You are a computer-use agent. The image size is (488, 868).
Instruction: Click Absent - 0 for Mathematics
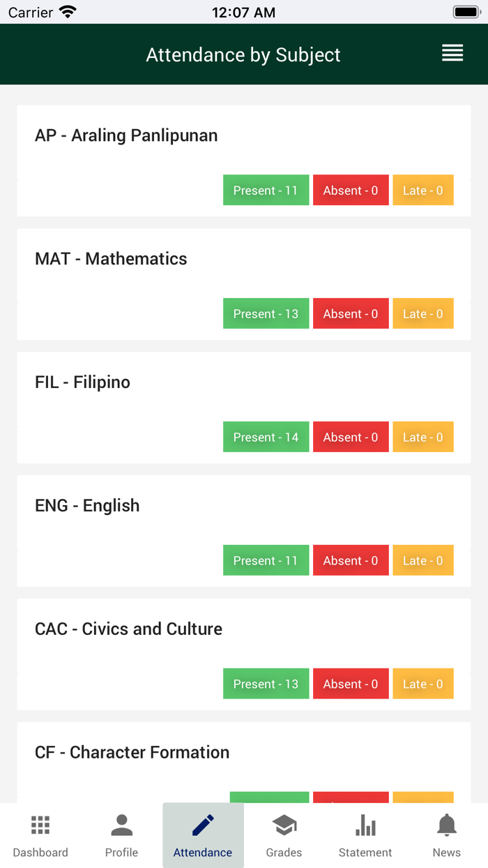coord(351,314)
